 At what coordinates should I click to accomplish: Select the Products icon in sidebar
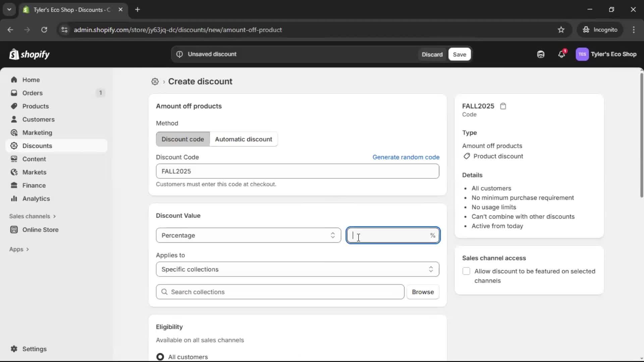[14, 106]
